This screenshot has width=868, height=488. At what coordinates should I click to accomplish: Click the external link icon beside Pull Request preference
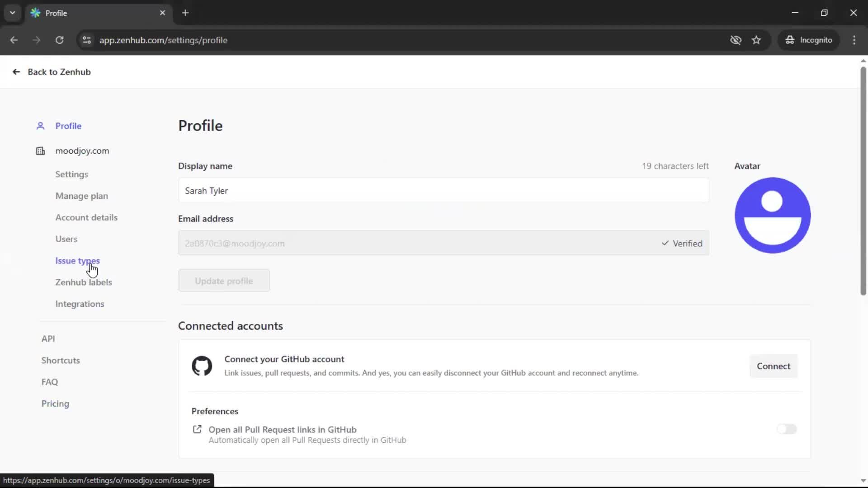click(x=197, y=429)
